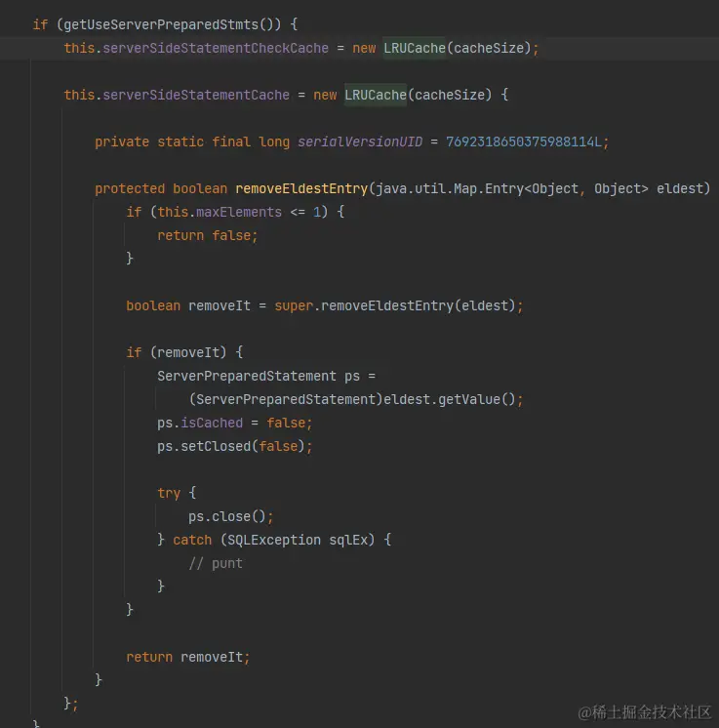Click serverSideStatementCheckCache field name
The height and width of the screenshot is (728, 719).
pos(216,48)
